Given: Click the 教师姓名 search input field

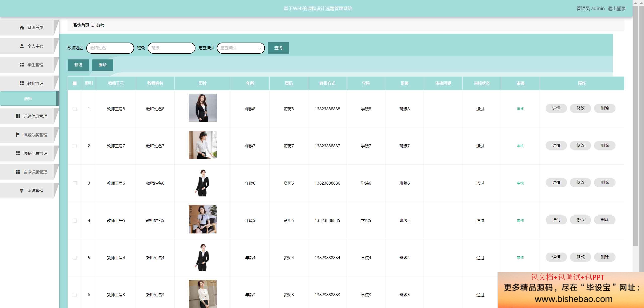Looking at the screenshot, I should pos(110,48).
